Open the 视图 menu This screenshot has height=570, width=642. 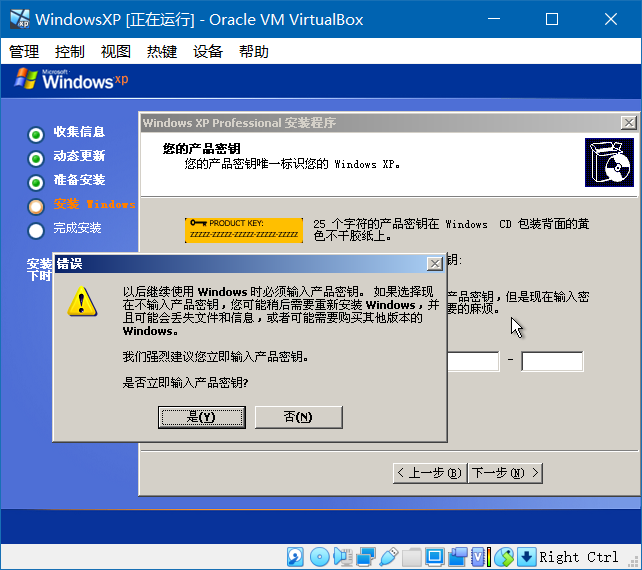point(116,52)
